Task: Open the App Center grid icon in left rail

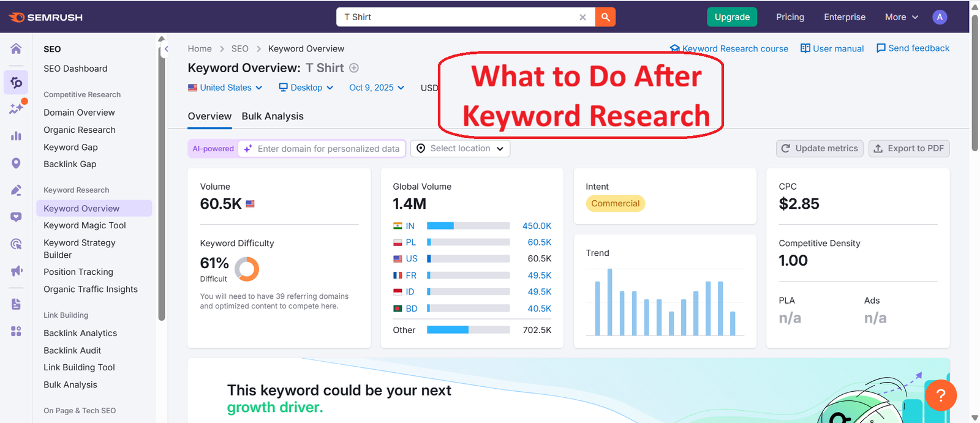Action: (x=16, y=331)
